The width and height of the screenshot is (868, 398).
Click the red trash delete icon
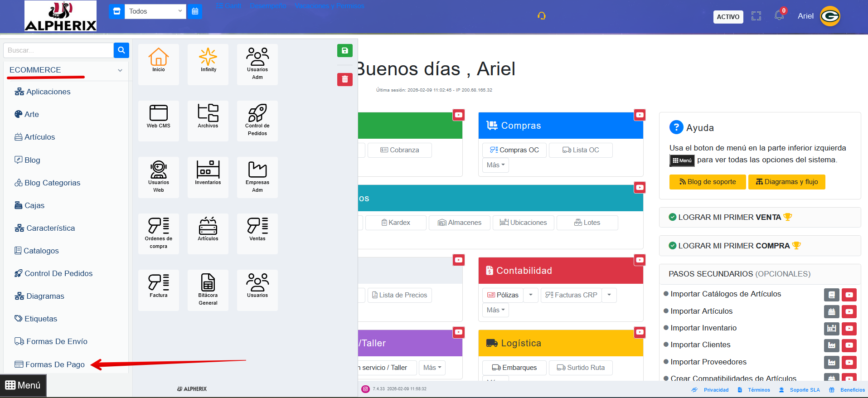[x=344, y=79]
